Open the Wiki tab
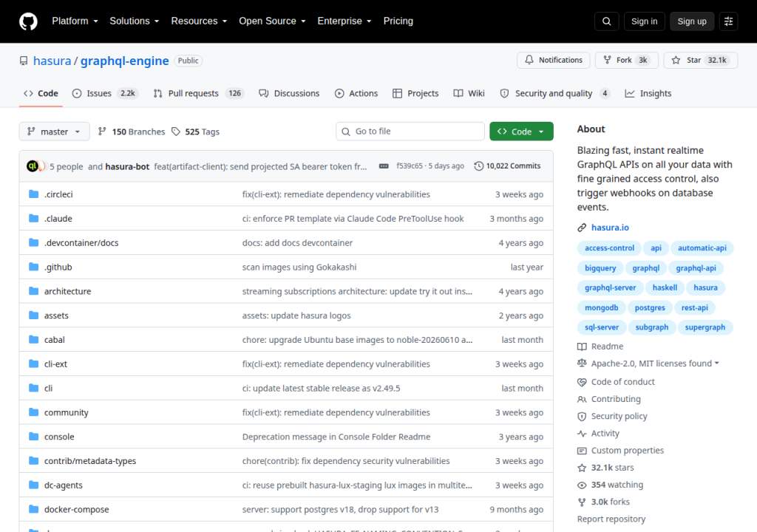This screenshot has height=532, width=757. tap(469, 93)
